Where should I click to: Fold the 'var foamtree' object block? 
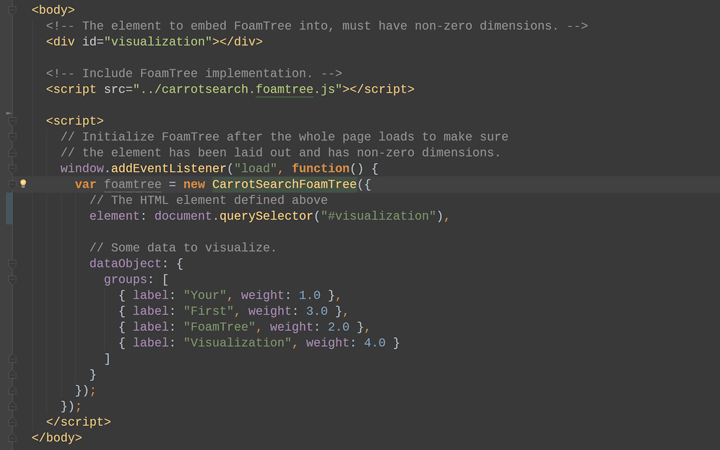tap(12, 184)
